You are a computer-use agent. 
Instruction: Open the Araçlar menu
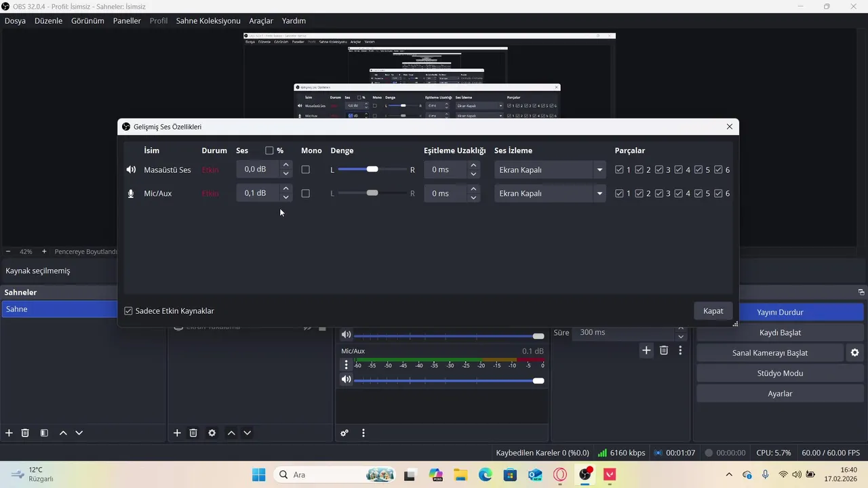pyautogui.click(x=261, y=21)
